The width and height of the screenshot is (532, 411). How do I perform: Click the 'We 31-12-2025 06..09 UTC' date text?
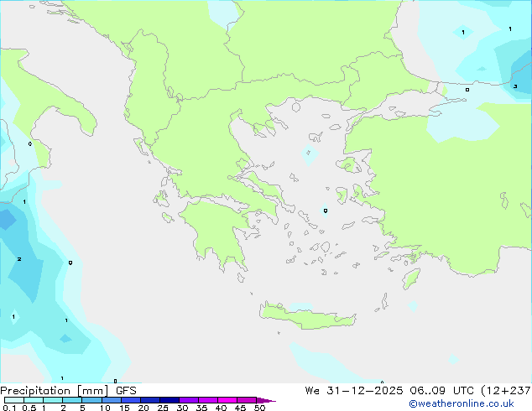tap(389, 391)
